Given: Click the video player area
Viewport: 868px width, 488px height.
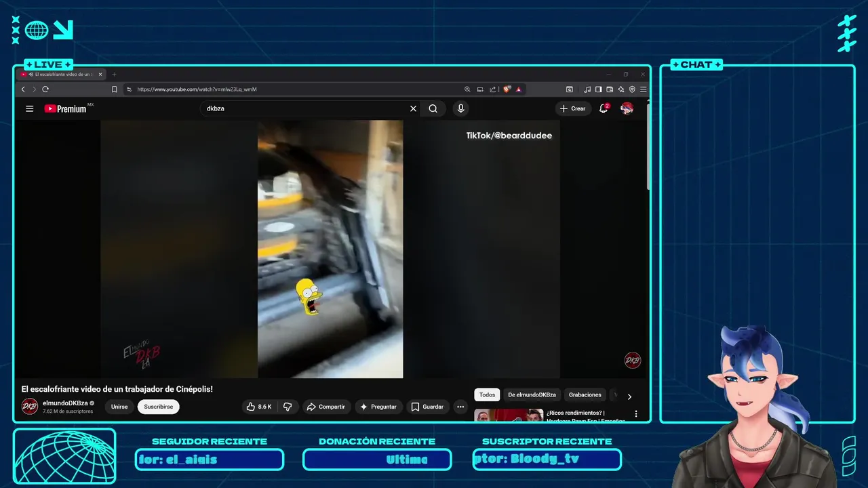Looking at the screenshot, I should pos(330,249).
